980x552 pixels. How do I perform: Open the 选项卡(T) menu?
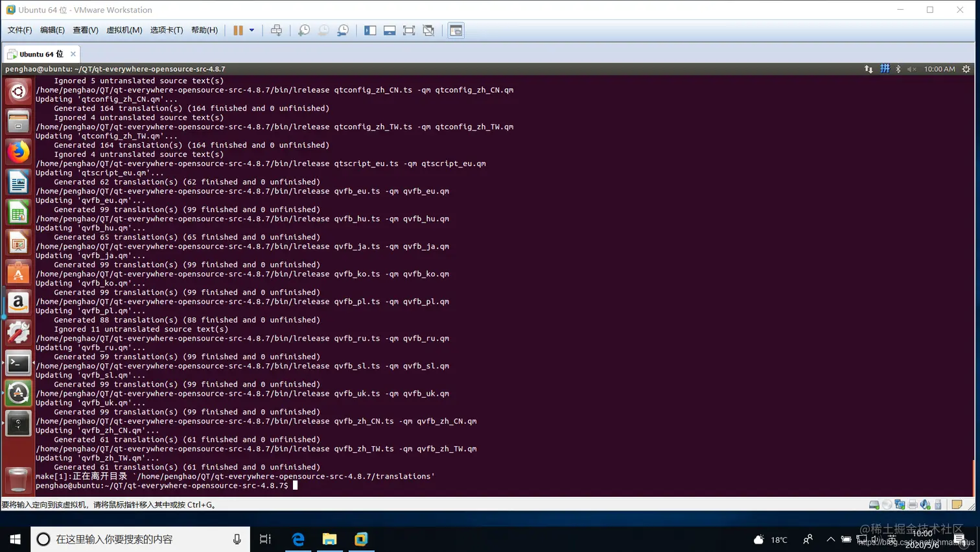click(167, 30)
